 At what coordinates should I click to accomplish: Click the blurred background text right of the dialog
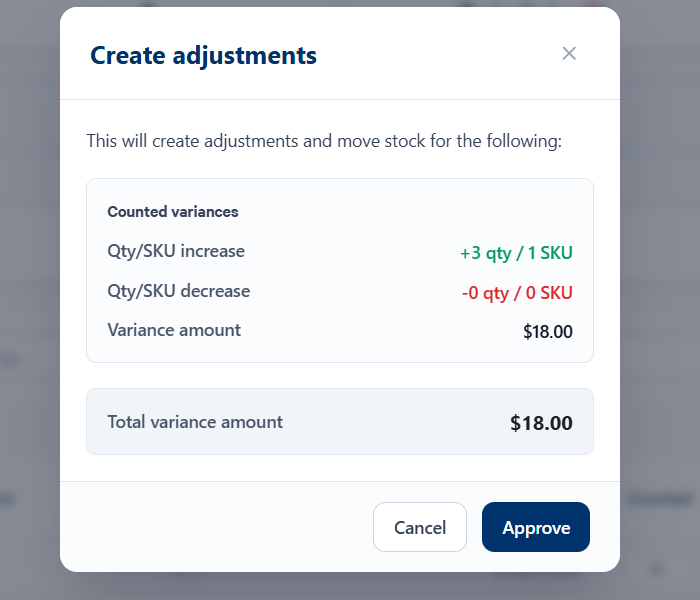[x=661, y=499]
